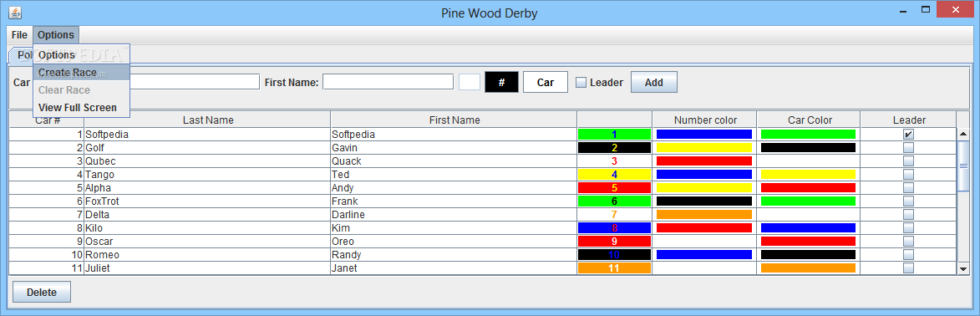Click Last Name cell 'Qubec'
Image resolution: width=980 pixels, height=316 pixels.
[207, 161]
